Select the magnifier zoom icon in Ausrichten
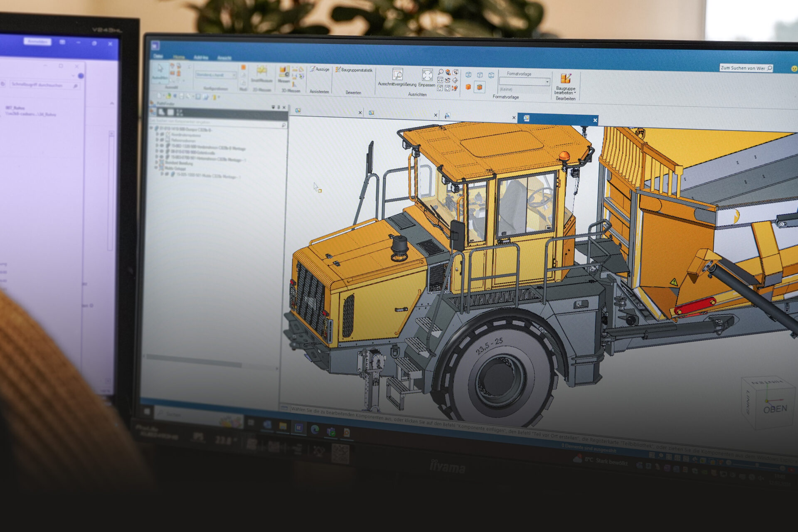This screenshot has height=532, width=798. (x=441, y=72)
